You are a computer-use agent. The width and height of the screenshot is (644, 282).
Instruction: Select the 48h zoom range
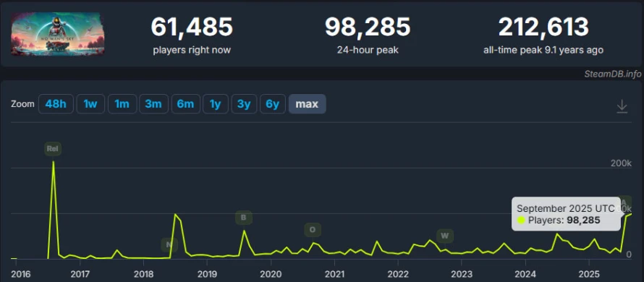point(56,104)
